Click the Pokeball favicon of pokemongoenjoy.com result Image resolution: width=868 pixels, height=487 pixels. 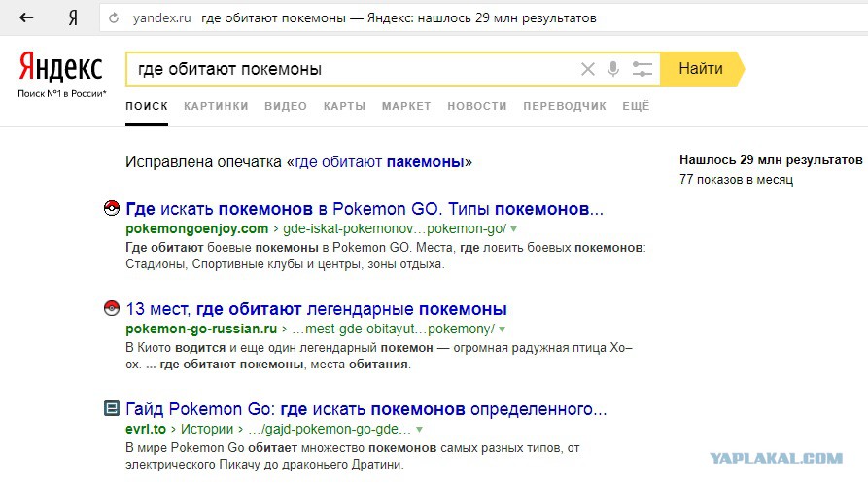pos(112,209)
